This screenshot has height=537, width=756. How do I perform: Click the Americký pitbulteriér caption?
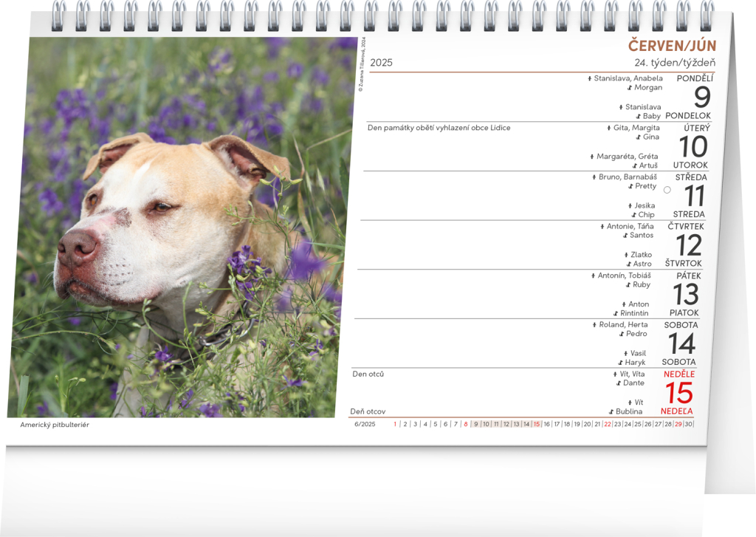(x=55, y=425)
